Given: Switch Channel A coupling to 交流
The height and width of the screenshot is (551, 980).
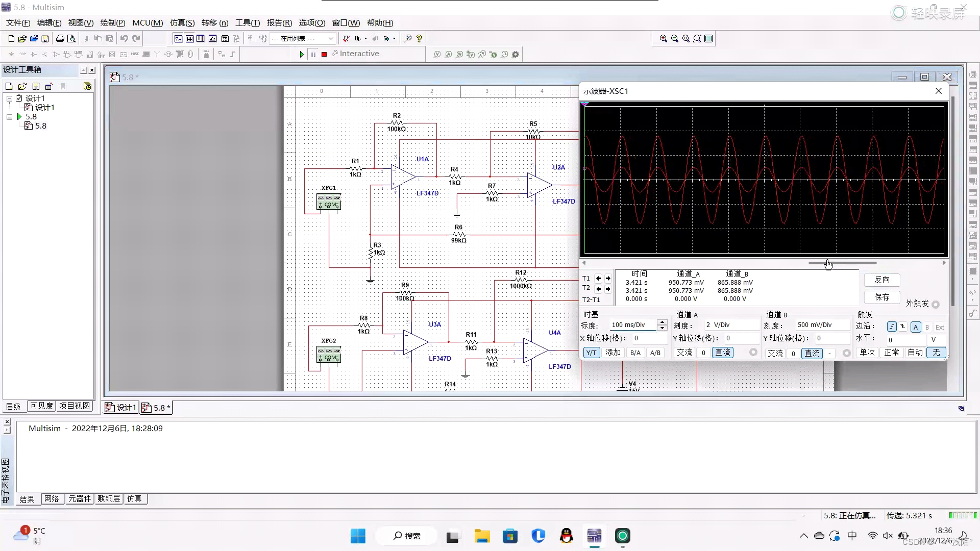Looking at the screenshot, I should click(x=684, y=353).
